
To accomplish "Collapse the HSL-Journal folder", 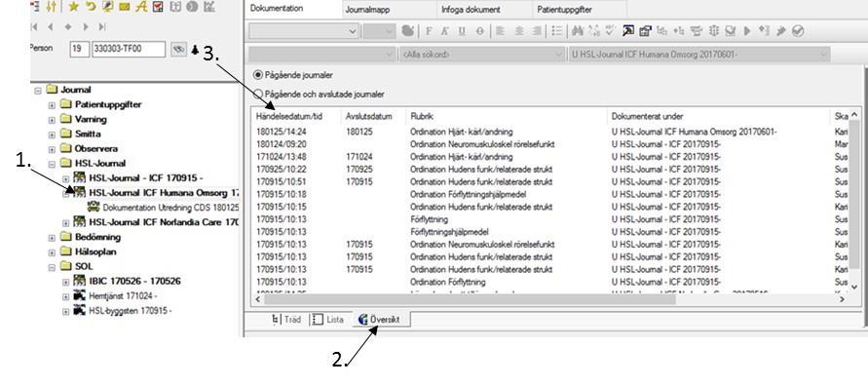I will click(x=52, y=164).
